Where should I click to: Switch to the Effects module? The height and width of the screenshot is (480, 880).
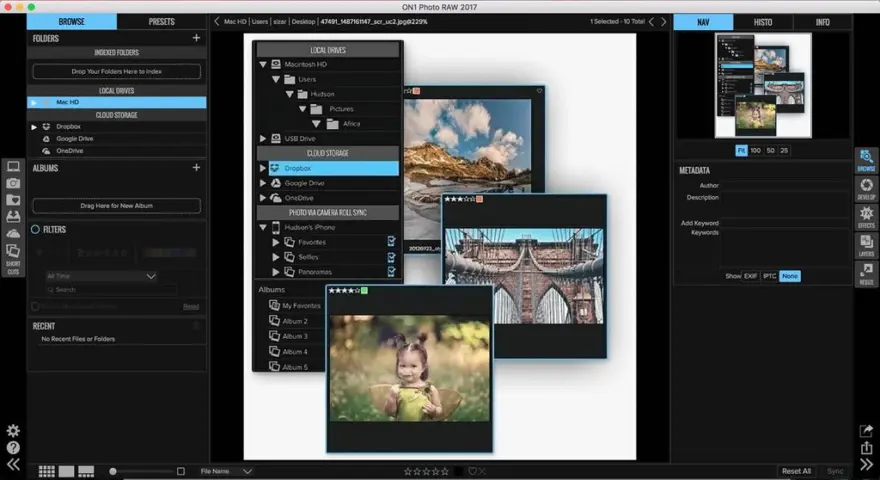pos(866,217)
